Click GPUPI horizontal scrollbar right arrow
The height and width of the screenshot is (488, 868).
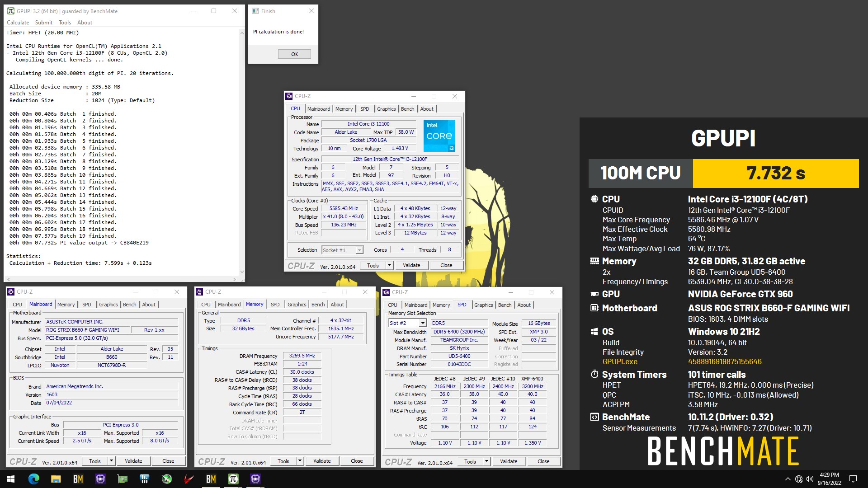tap(235, 279)
